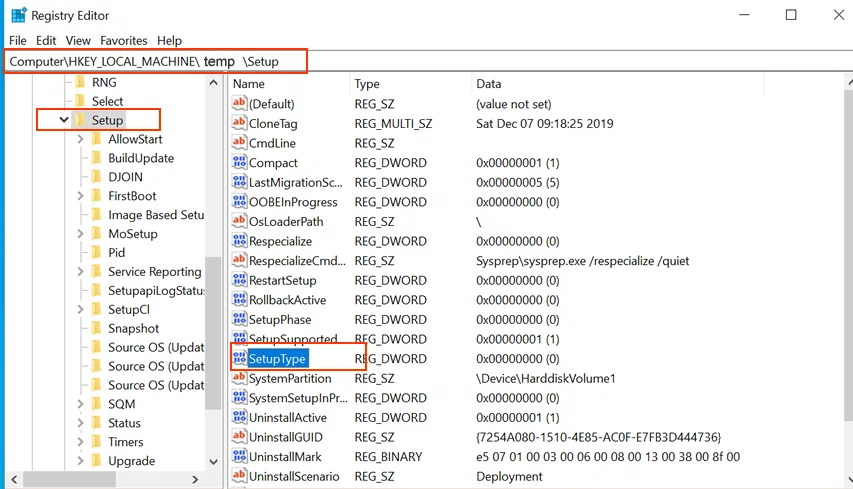
Task: Click the folder icon of the Pid key
Action: [96, 252]
